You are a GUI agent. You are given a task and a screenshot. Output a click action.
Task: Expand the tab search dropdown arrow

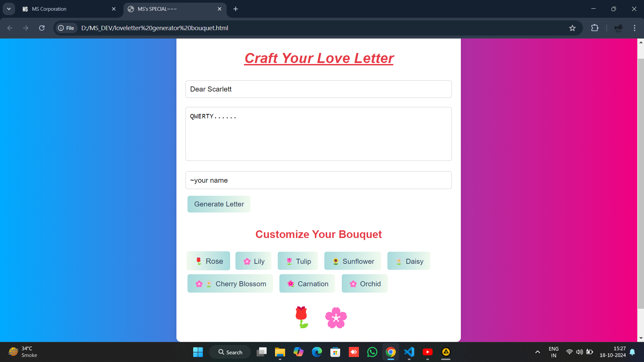click(x=9, y=9)
